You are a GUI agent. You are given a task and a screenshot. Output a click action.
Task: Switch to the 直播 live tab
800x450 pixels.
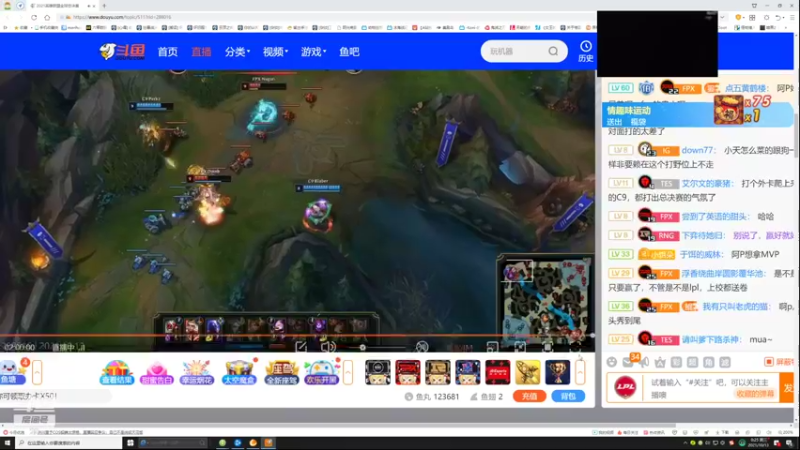pyautogui.click(x=201, y=52)
